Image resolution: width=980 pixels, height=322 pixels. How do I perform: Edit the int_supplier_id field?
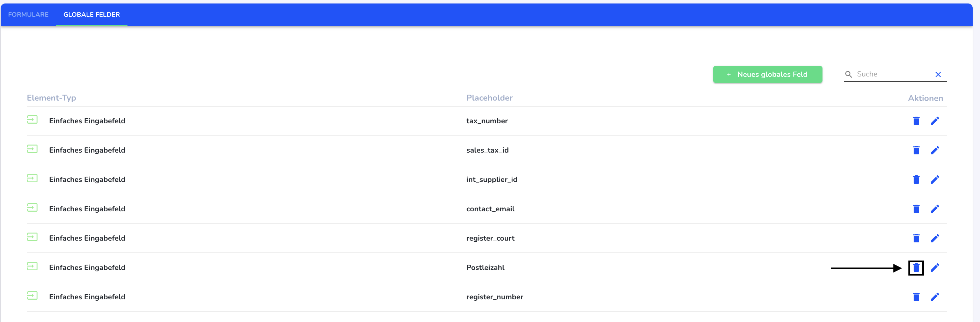[x=935, y=179]
